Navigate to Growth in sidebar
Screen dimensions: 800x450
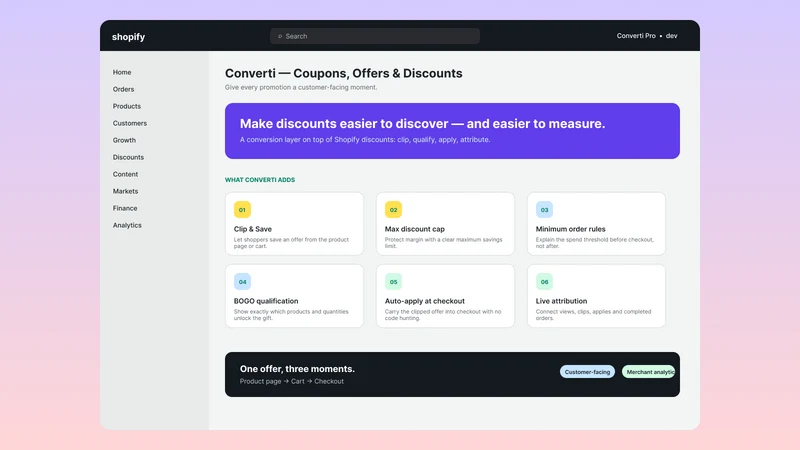pyautogui.click(x=124, y=140)
